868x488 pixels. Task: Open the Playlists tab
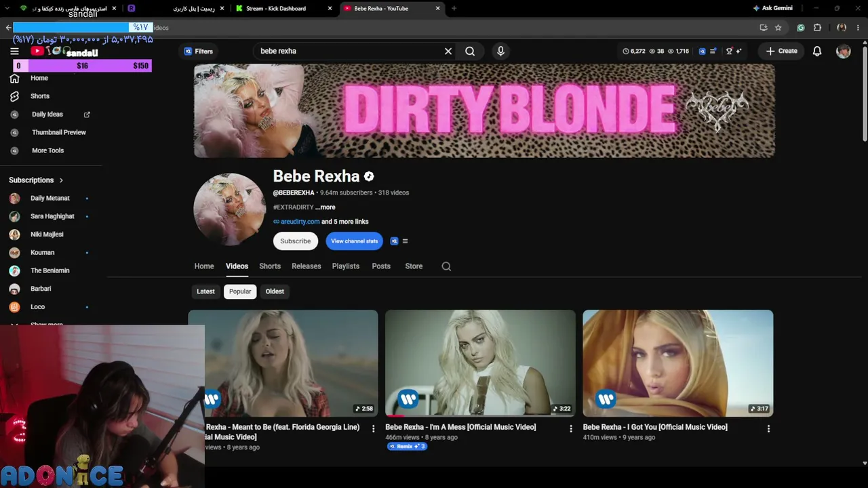pos(346,266)
